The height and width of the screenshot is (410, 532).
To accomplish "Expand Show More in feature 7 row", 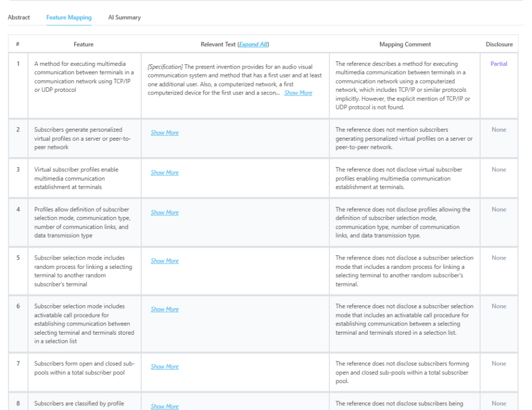I will pyautogui.click(x=165, y=367).
